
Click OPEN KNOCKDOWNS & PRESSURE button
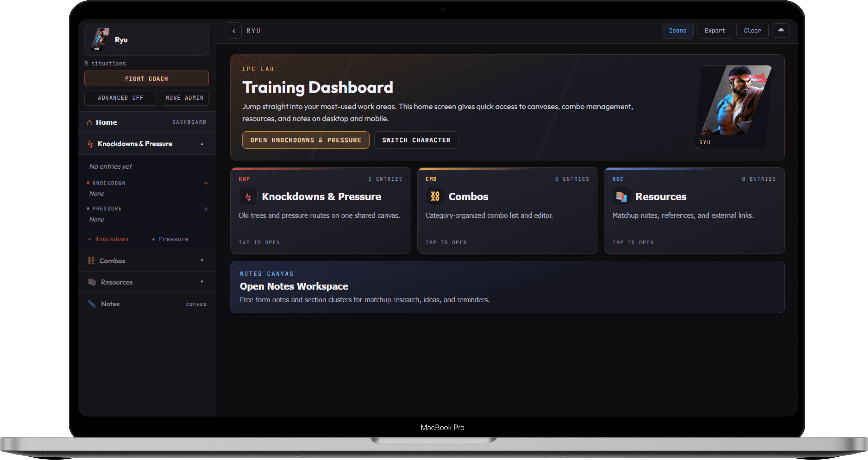[305, 140]
